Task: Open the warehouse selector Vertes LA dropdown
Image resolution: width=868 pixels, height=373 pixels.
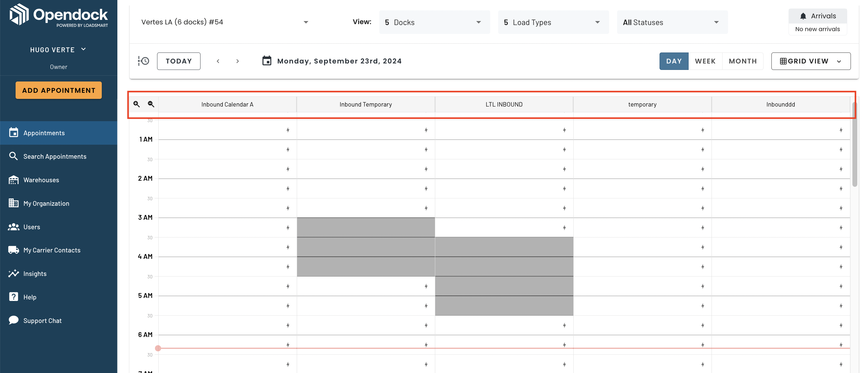Action: click(x=224, y=22)
